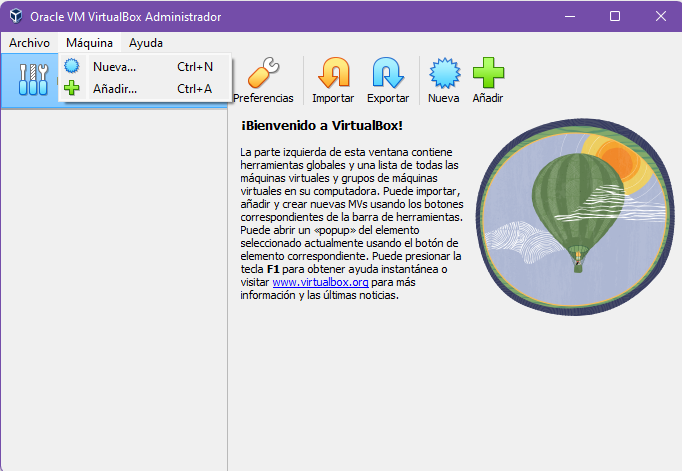Screen dimensions: 682x471
Task: Open the Archivo menu
Action: coord(30,43)
